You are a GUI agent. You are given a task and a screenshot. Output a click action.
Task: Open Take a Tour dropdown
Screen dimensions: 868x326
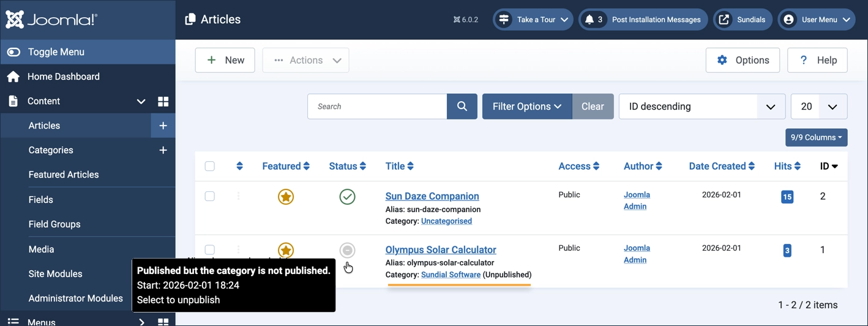click(x=533, y=20)
